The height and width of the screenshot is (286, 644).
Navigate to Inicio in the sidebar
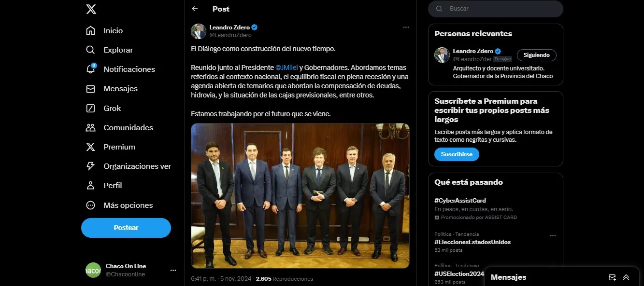113,31
